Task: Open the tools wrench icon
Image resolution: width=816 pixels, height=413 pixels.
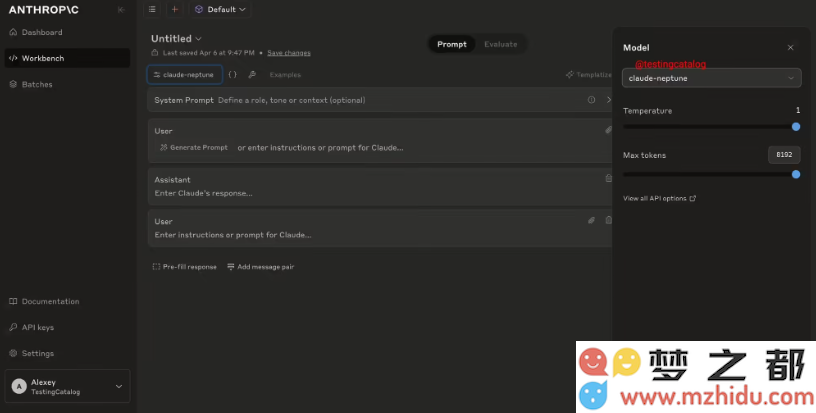Action: pyautogui.click(x=252, y=75)
